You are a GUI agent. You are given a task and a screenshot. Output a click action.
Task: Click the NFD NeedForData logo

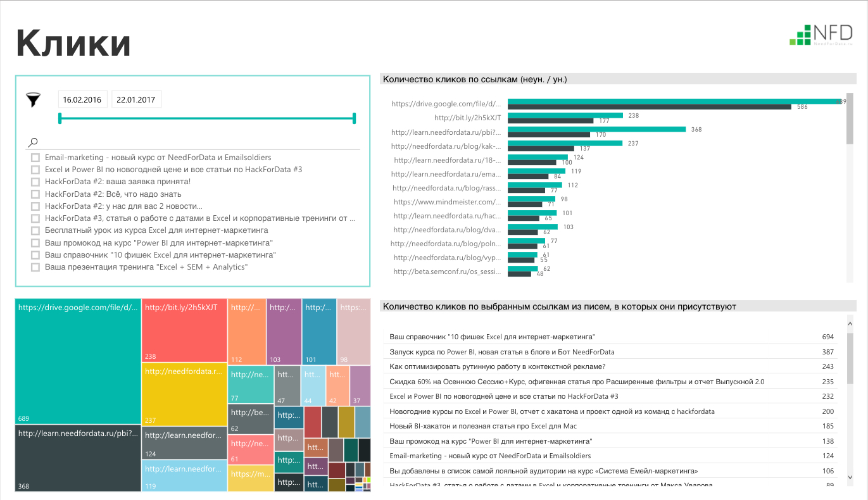(821, 34)
